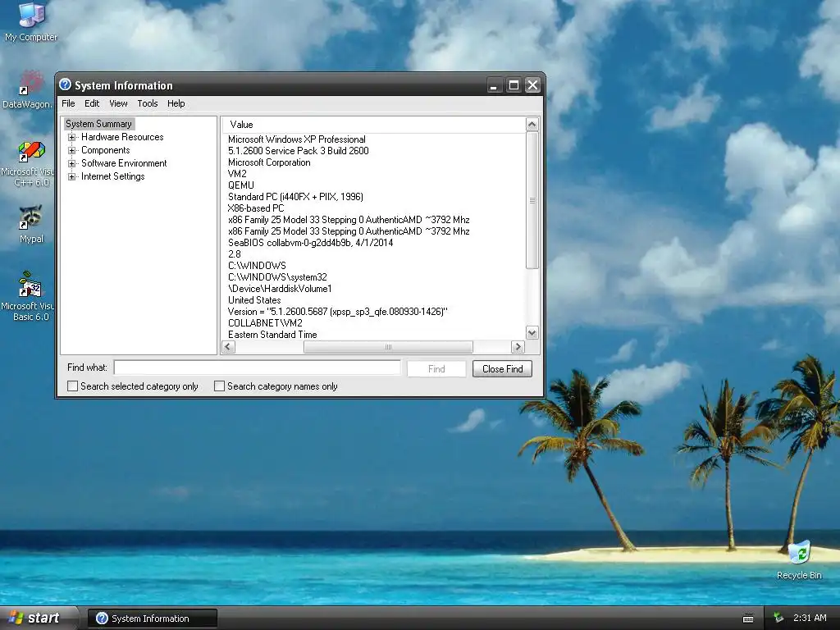Open the Recycle Bin icon
This screenshot has height=630, width=840.
pos(799,560)
